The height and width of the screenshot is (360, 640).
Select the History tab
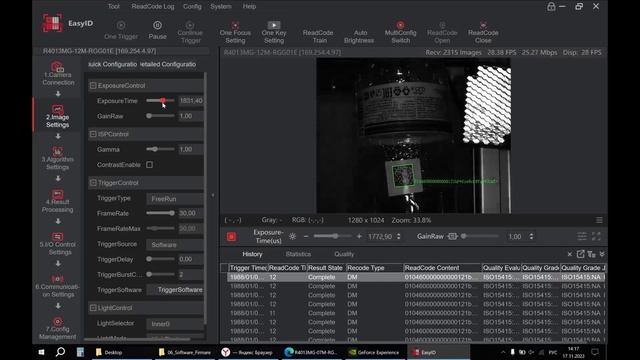[252, 254]
